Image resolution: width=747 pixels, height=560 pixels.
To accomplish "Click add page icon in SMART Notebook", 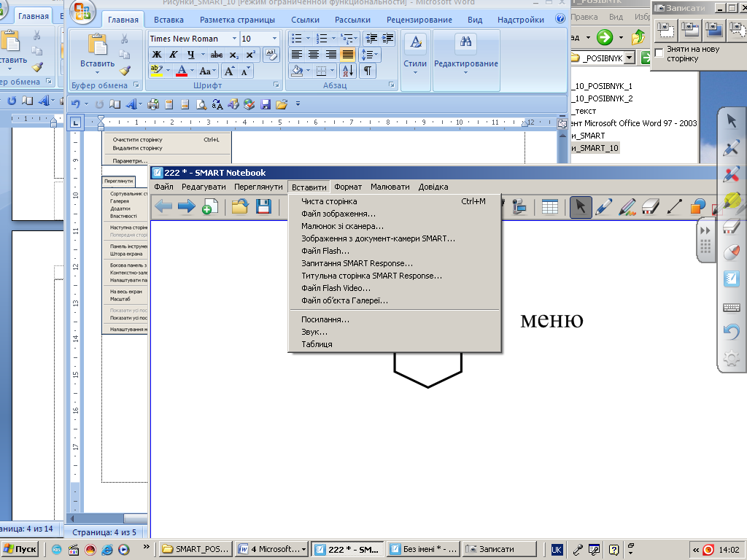I will [209, 206].
